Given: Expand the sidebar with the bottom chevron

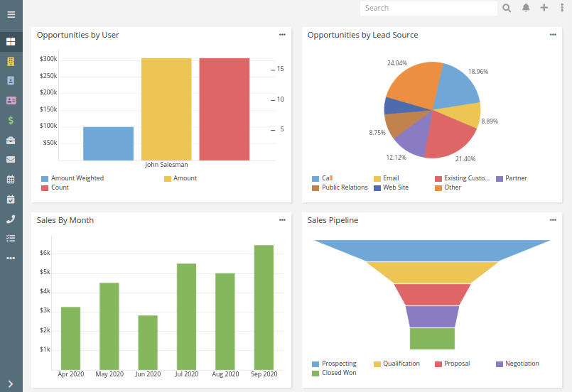Looking at the screenshot, I should pyautogui.click(x=11, y=384).
